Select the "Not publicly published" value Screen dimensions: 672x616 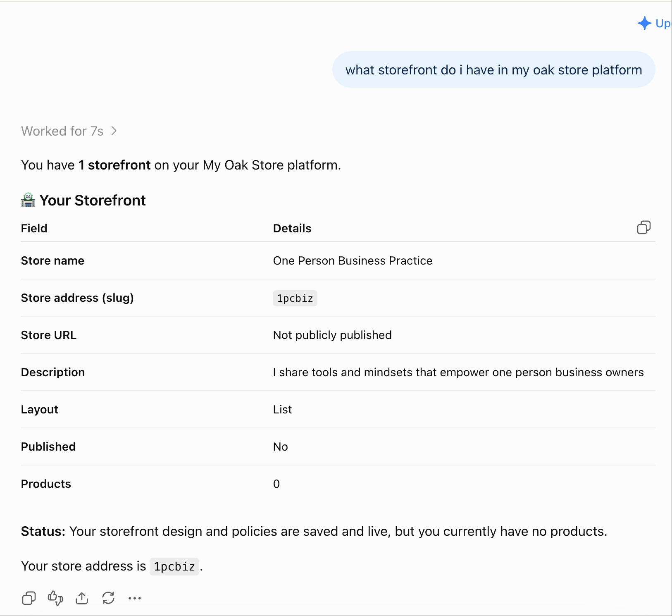click(332, 335)
